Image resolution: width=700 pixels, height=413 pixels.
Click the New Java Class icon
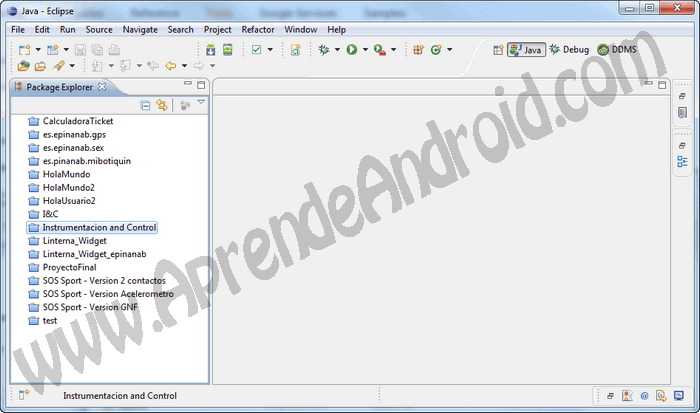click(436, 50)
